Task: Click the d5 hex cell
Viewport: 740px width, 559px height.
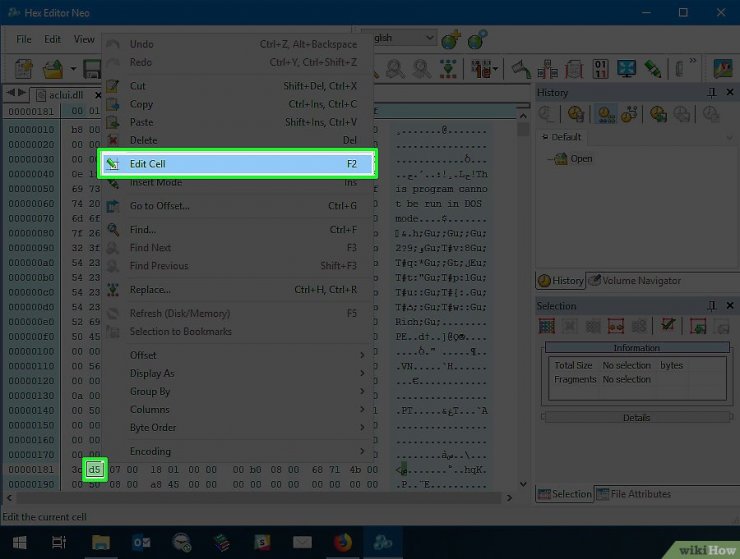Action: [x=94, y=469]
